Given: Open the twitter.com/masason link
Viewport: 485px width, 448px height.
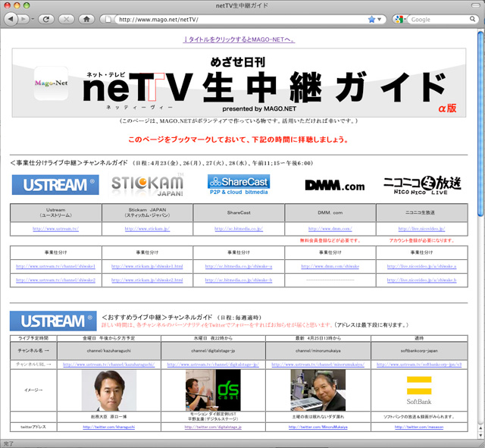Looking at the screenshot, I should pos(419,428).
